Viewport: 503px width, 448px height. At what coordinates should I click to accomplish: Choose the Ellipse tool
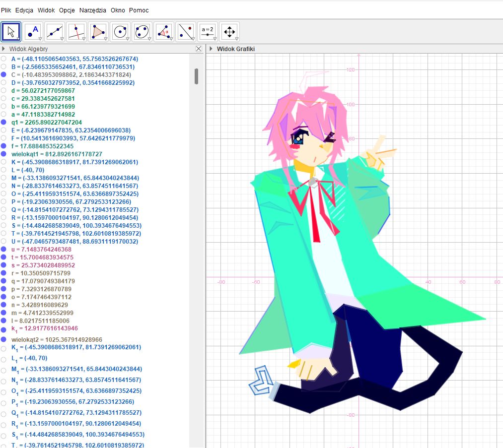click(x=142, y=32)
